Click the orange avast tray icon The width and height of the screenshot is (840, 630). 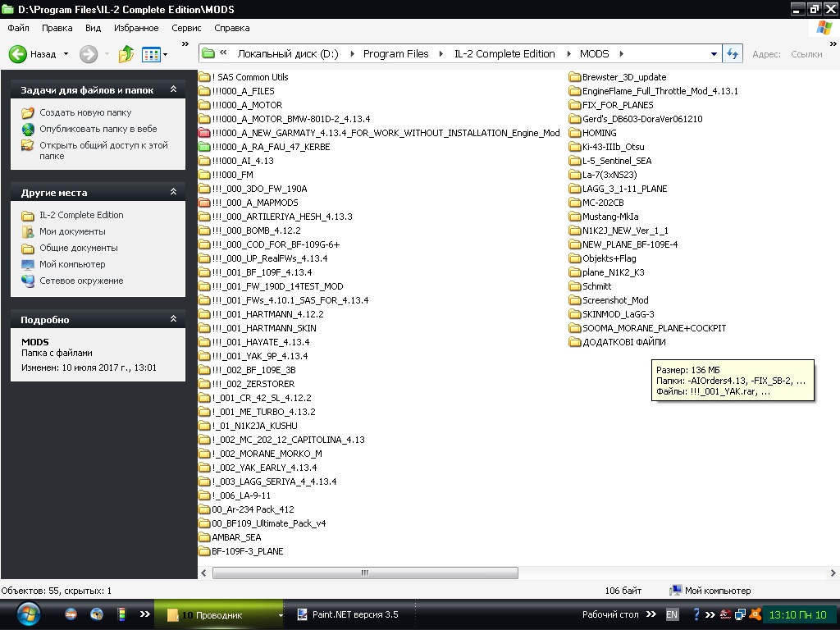(756, 614)
